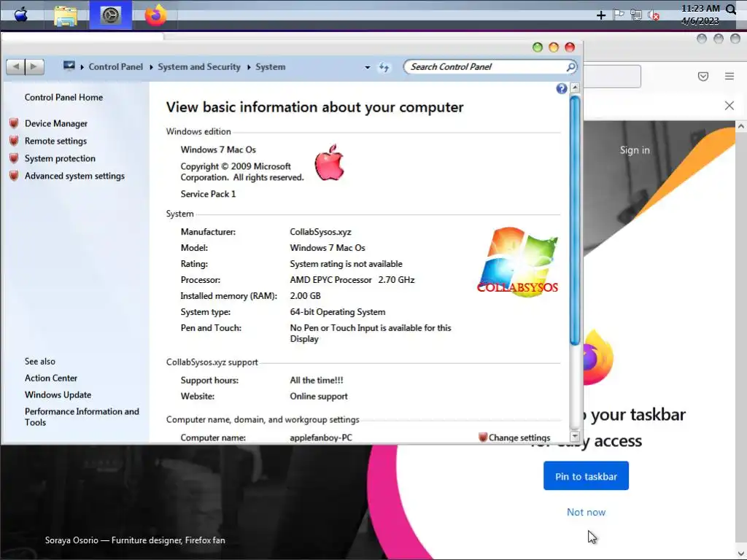This screenshot has height=560, width=747.
Task: Open the Windows Update link
Action: 58,394
